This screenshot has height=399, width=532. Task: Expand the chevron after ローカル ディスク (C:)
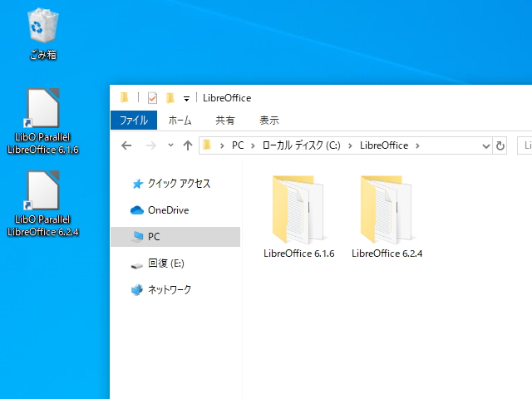coord(350,146)
